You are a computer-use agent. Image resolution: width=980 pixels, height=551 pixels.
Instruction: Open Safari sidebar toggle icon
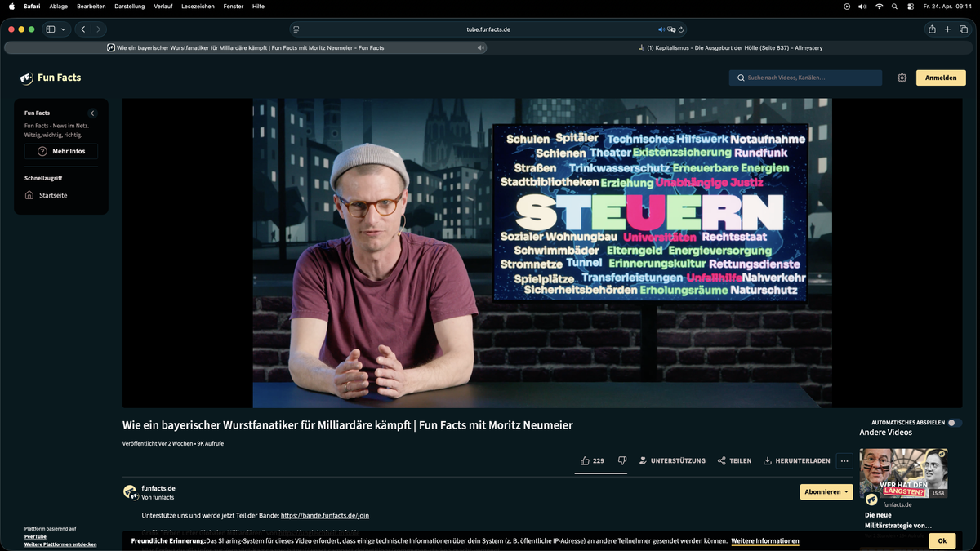pos(51,29)
